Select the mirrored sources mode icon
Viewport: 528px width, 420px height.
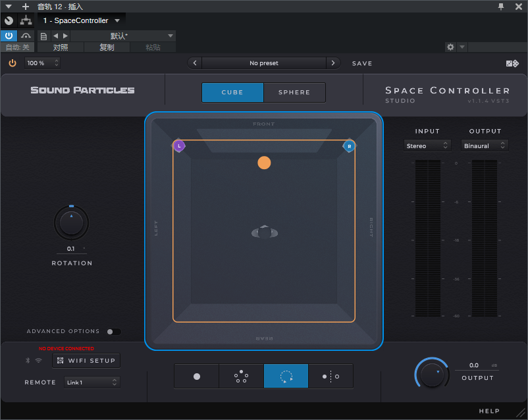(x=330, y=376)
